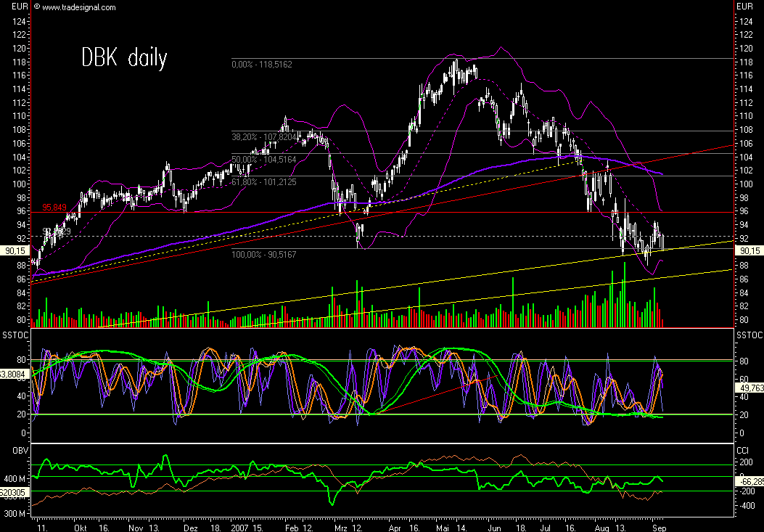Click the '118' price label on the left axis
This screenshot has height=532, width=764.
click(x=19, y=62)
